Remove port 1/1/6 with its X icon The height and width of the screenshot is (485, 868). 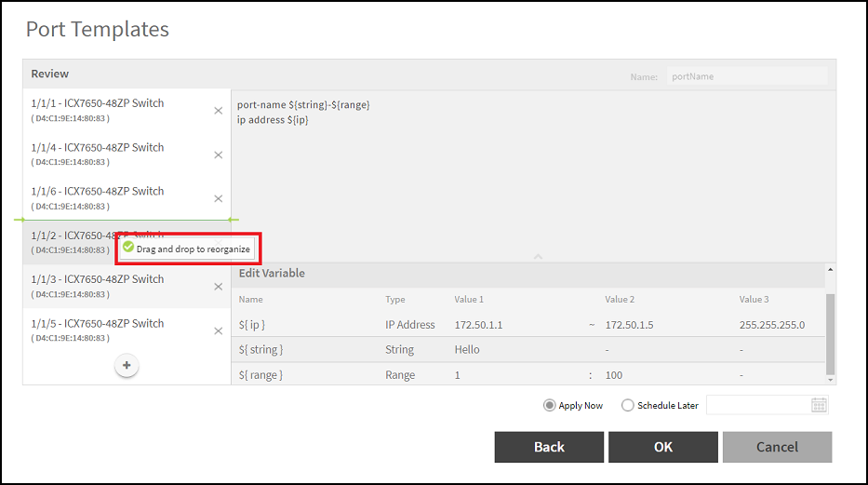(218, 199)
